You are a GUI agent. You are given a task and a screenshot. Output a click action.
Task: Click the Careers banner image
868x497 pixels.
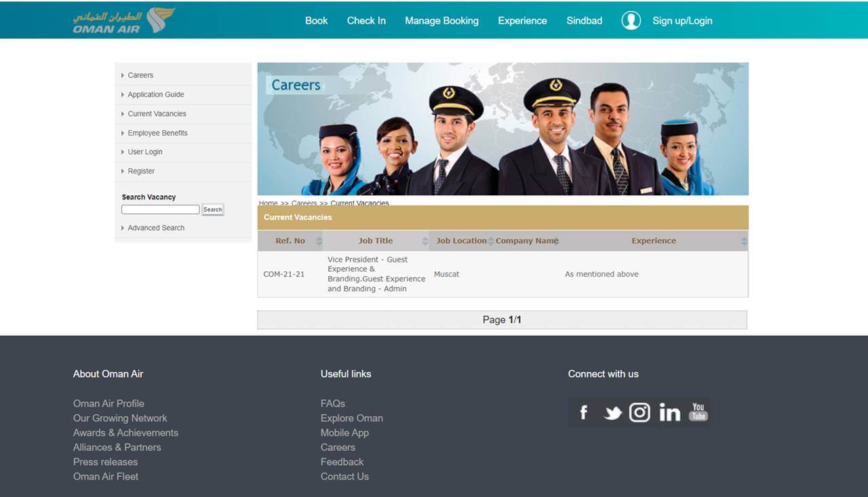[x=503, y=129]
